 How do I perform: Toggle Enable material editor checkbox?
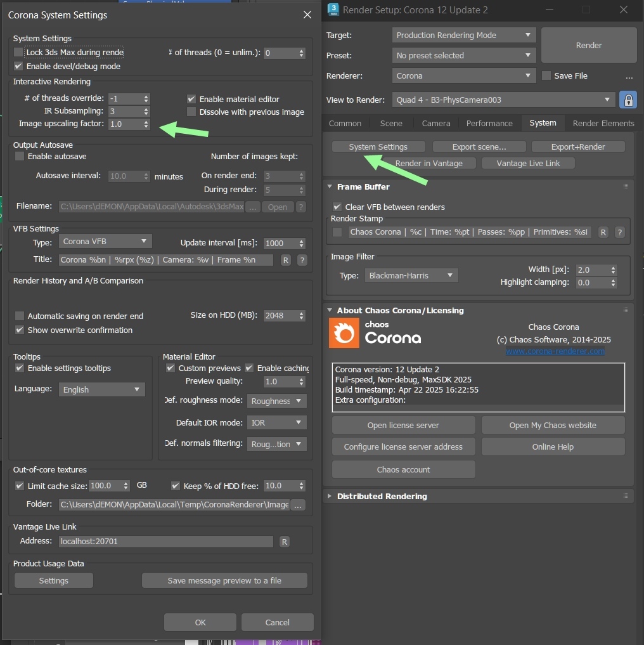pos(191,99)
